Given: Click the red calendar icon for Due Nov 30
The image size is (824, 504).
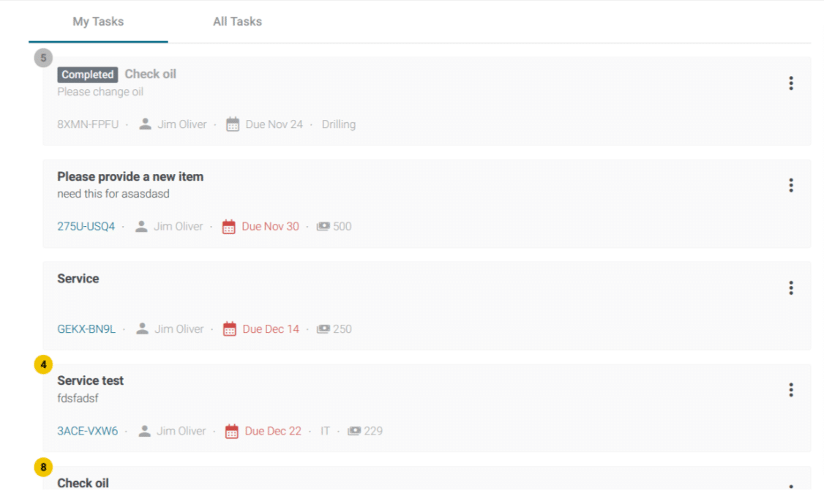Looking at the screenshot, I should 228,227.
